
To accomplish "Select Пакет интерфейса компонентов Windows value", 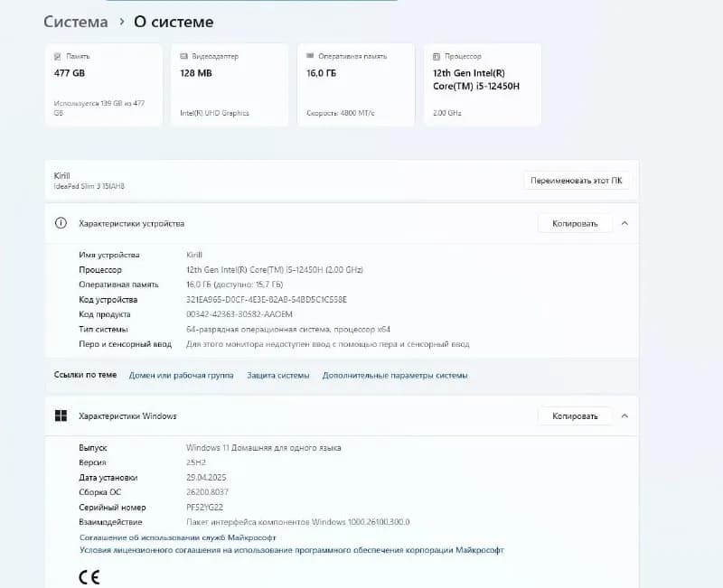I will (x=298, y=522).
